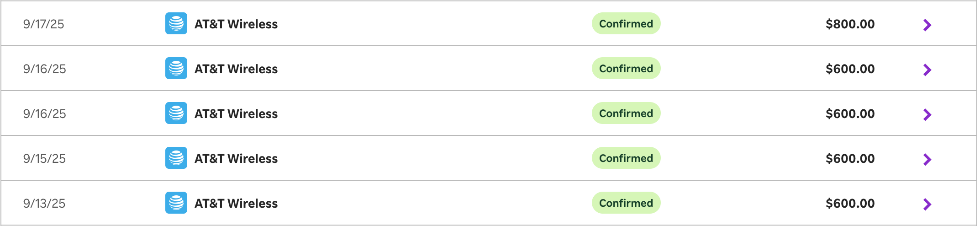Select AT&T Wireless payee name dated 9/13/25

pyautogui.click(x=236, y=203)
